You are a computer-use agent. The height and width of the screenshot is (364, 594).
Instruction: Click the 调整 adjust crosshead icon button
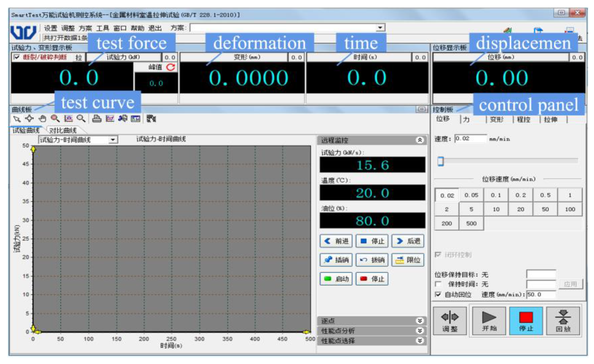(450, 321)
